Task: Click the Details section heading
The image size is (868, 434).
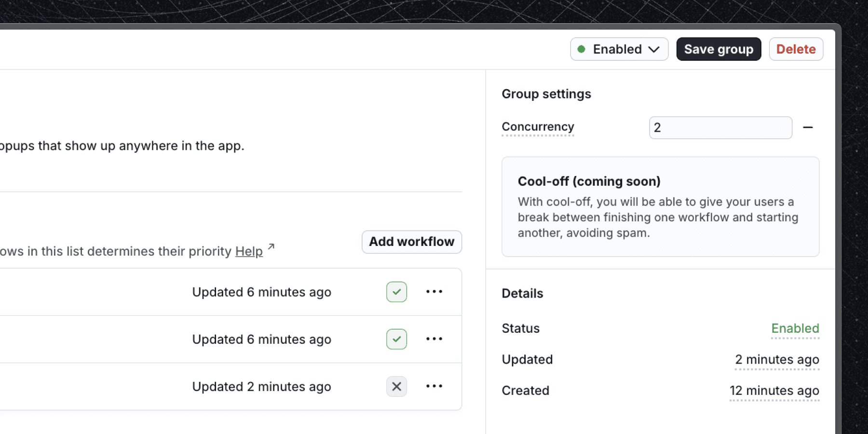Action: click(x=522, y=294)
